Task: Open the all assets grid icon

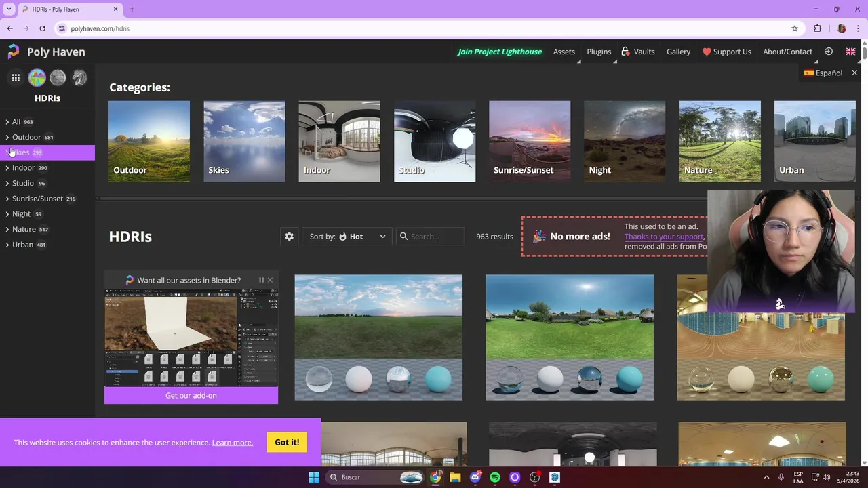Action: 16,78
